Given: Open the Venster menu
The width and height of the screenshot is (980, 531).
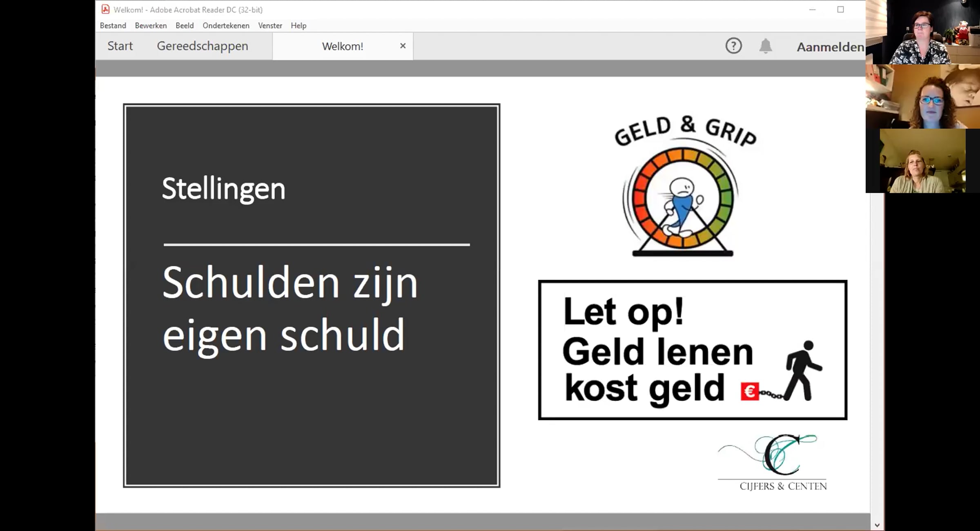Looking at the screenshot, I should (x=270, y=25).
